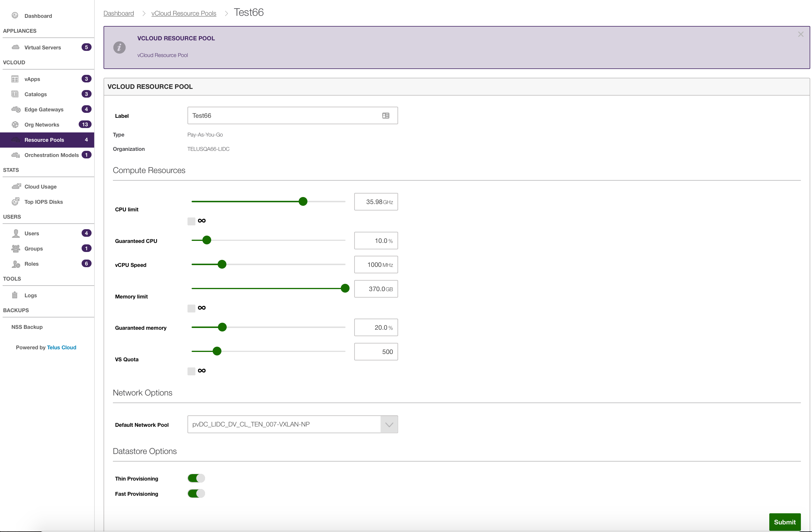Click the Top IOPS Disks icon
This screenshot has height=532, width=812.
point(15,202)
